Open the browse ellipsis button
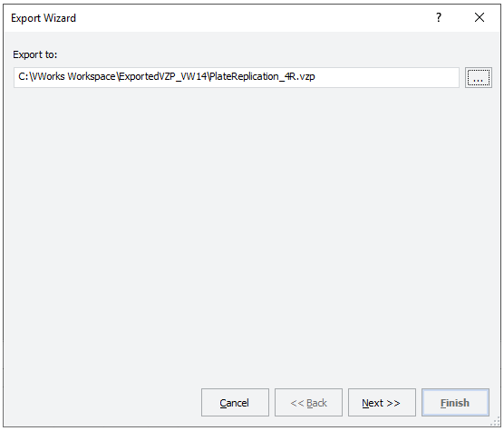The image size is (504, 431). [479, 77]
